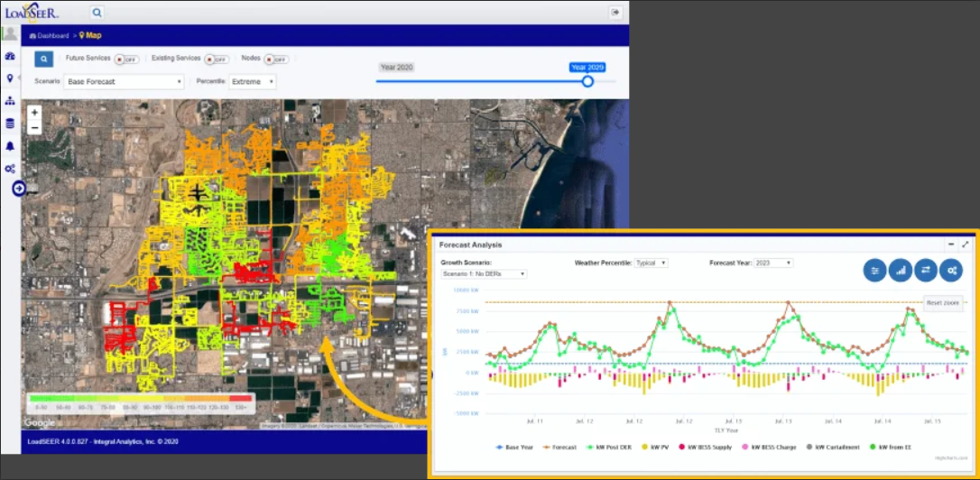The height and width of the screenshot is (480, 980).
Task: Toggle the Nodes switch
Action: (x=276, y=60)
